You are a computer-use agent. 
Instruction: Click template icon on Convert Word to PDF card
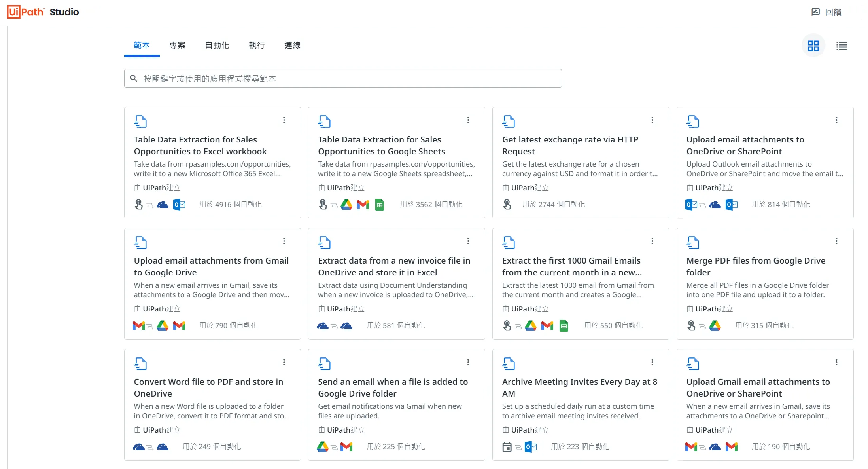point(140,364)
